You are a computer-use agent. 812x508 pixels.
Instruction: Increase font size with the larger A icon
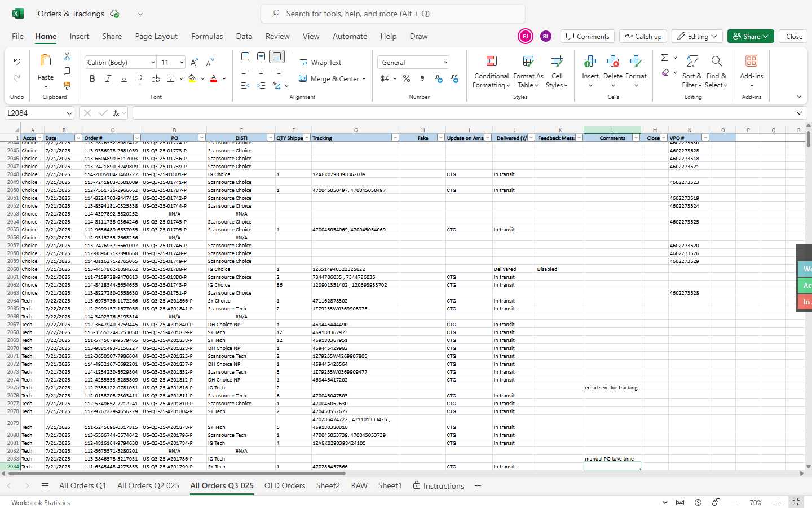[x=195, y=62]
